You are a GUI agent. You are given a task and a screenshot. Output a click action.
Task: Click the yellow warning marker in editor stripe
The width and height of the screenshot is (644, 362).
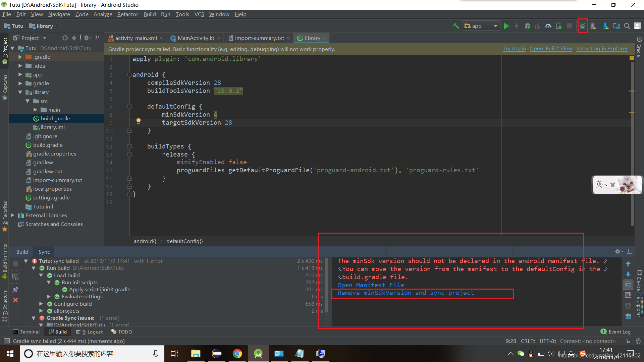632,58
